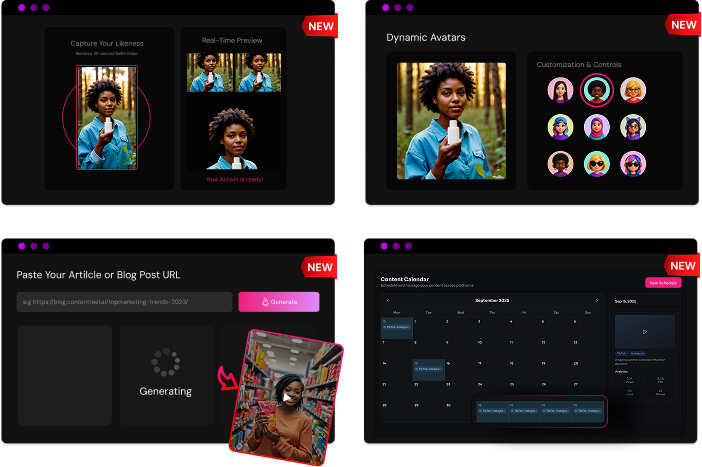Select the avatar with cat-ear headphones
The image size is (702, 467).
633,127
